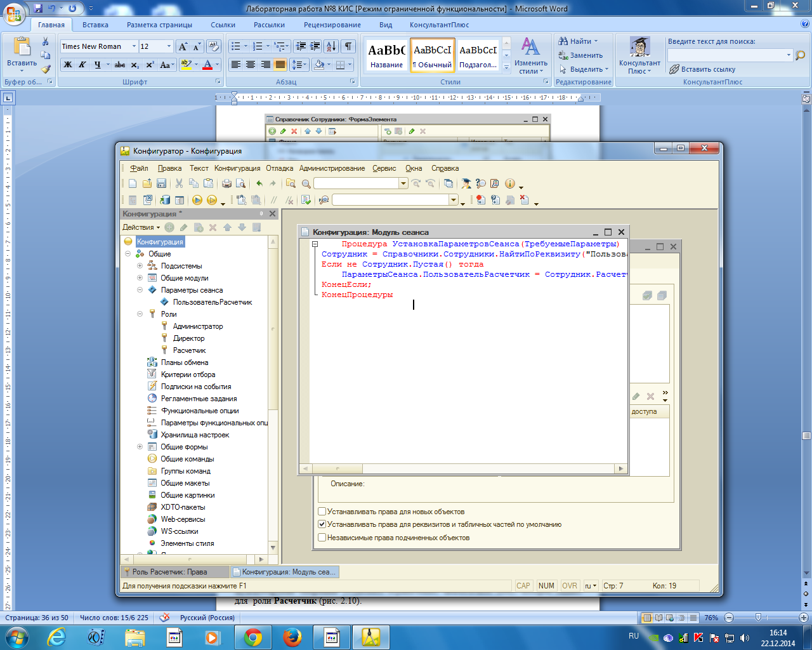Toggle CAP indicator in Конфигуратор status bar

coord(523,586)
